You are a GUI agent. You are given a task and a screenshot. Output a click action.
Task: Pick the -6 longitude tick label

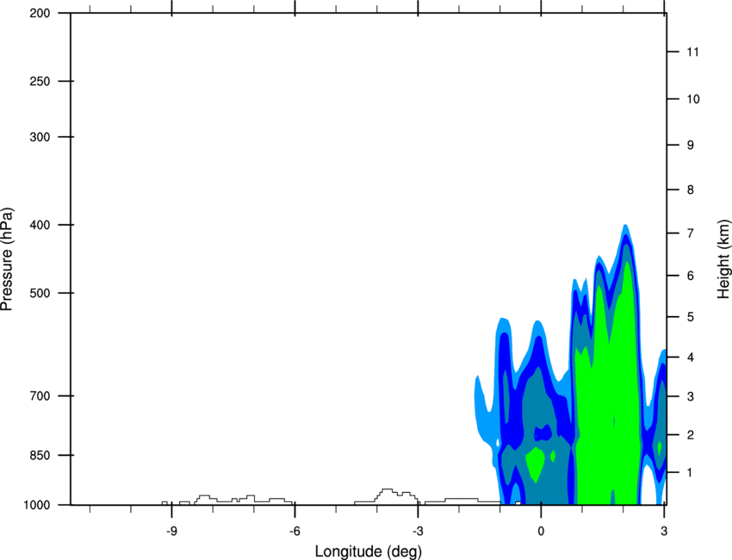(295, 532)
